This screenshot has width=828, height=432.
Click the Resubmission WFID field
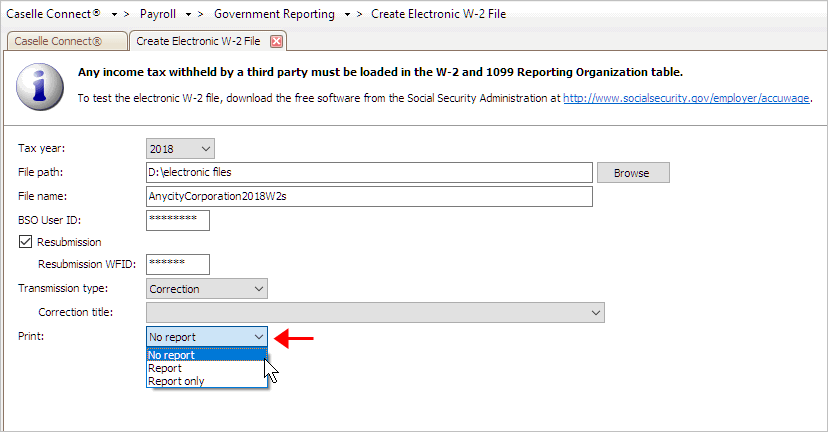tap(178, 264)
